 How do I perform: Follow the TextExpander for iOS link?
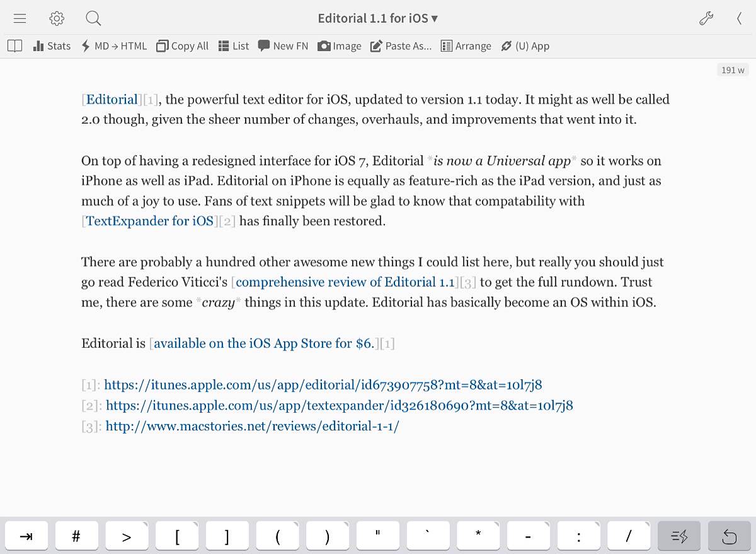pos(150,221)
